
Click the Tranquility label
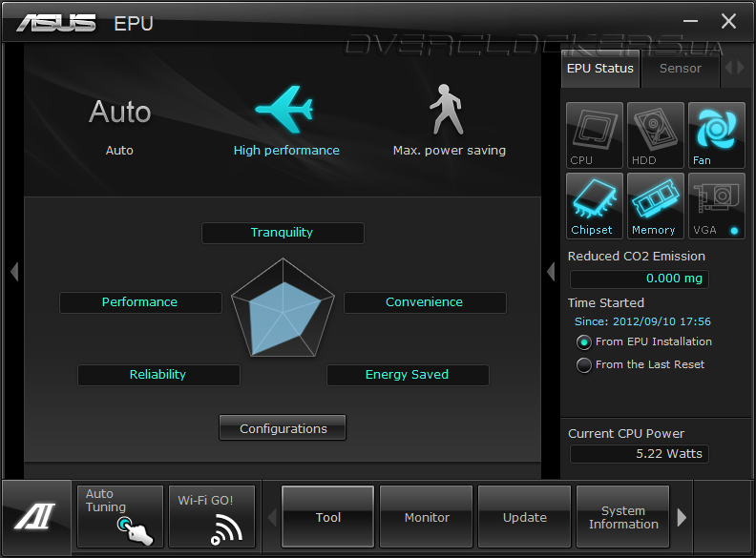click(283, 233)
